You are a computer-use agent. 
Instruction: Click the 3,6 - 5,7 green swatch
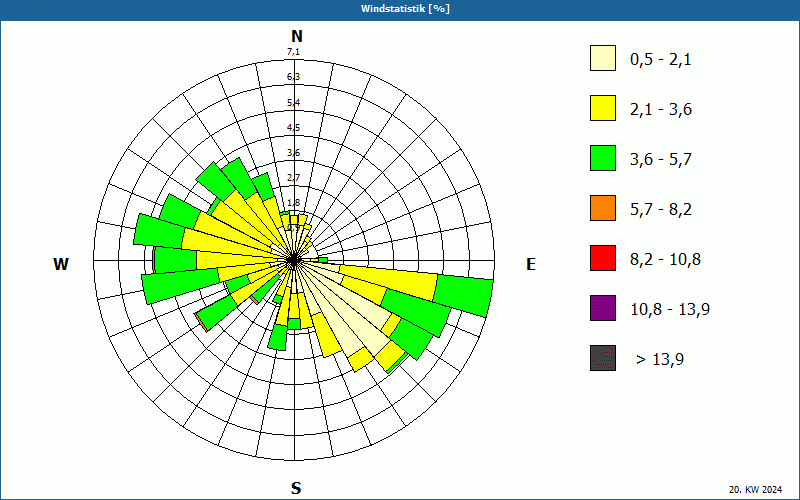click(603, 158)
